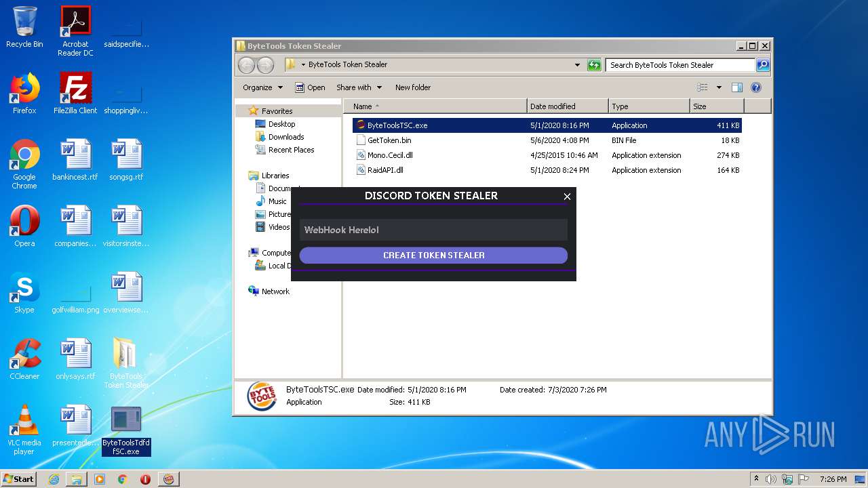Open FileZilla Client desktop shortcut

click(x=75, y=94)
